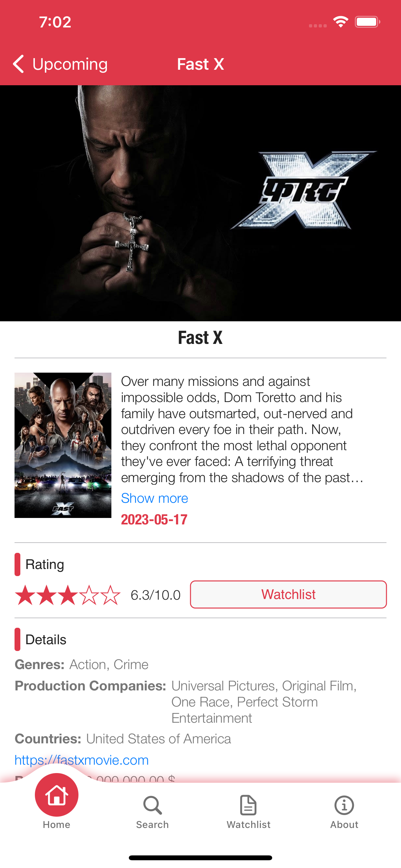Select the fifth empty rating star

pyautogui.click(x=110, y=595)
